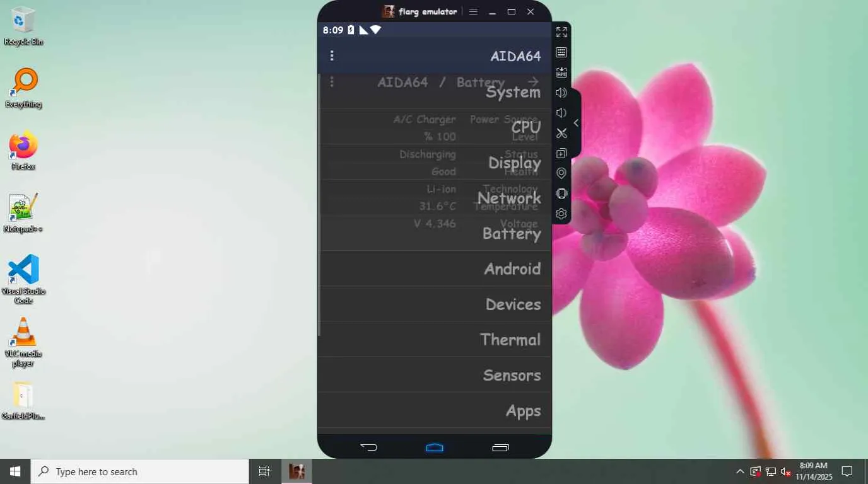Click the network tray icon

(771, 471)
